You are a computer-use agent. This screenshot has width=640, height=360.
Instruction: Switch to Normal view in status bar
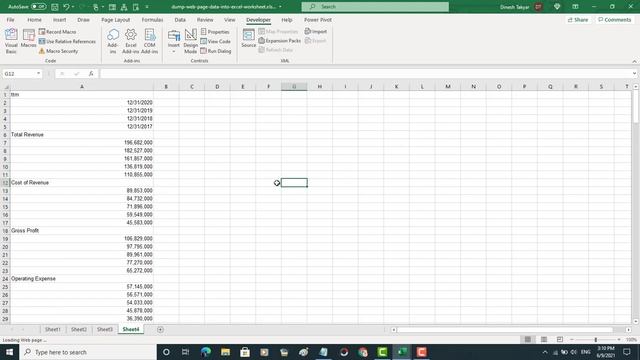(x=528, y=339)
